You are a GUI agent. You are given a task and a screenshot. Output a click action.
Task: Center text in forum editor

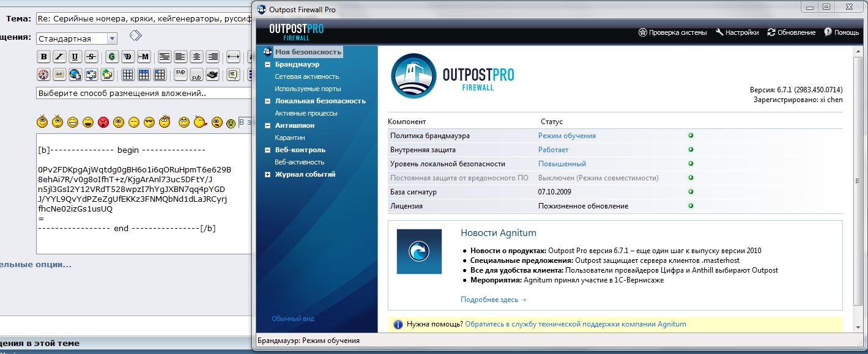point(196,57)
